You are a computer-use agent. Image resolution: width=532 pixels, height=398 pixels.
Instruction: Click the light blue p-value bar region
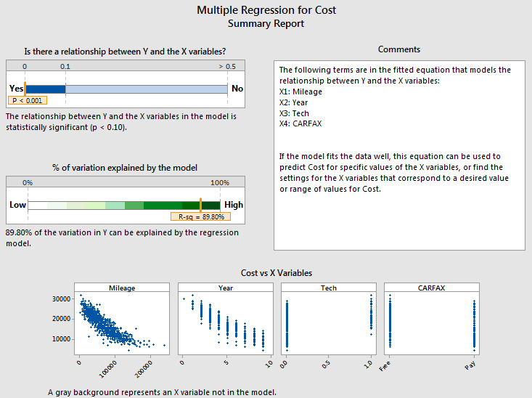click(x=145, y=89)
